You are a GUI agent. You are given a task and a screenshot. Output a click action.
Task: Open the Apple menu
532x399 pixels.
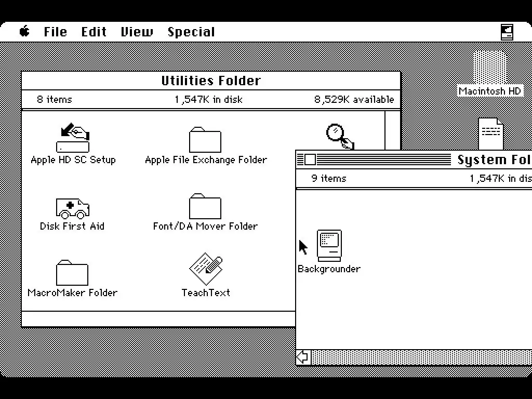click(24, 32)
